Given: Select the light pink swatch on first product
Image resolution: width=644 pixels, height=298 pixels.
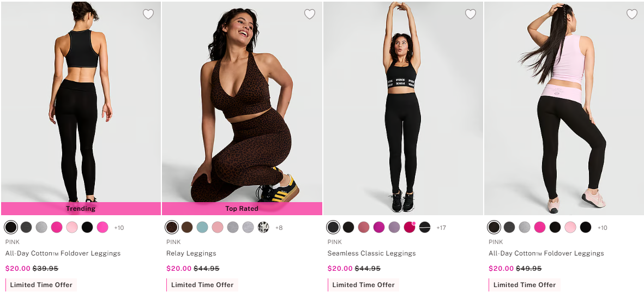Looking at the screenshot, I should (72, 227).
